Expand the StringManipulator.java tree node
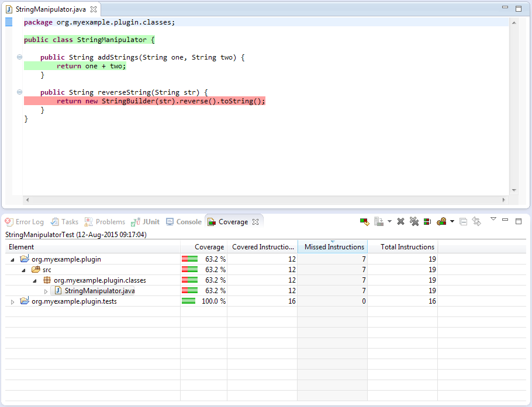 (46, 291)
